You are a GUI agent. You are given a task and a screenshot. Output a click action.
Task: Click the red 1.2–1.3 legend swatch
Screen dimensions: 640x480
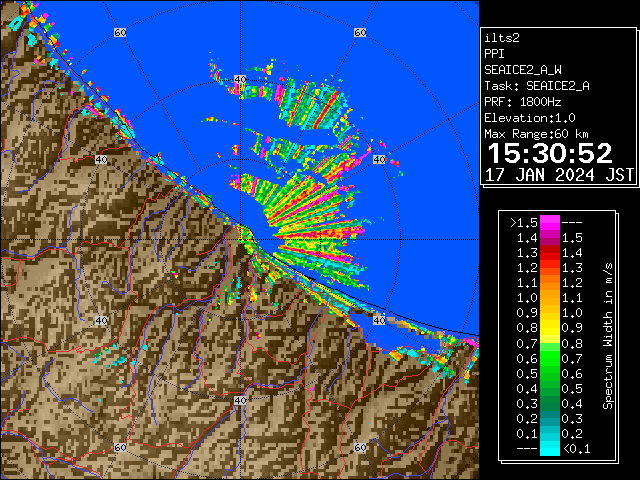click(549, 268)
